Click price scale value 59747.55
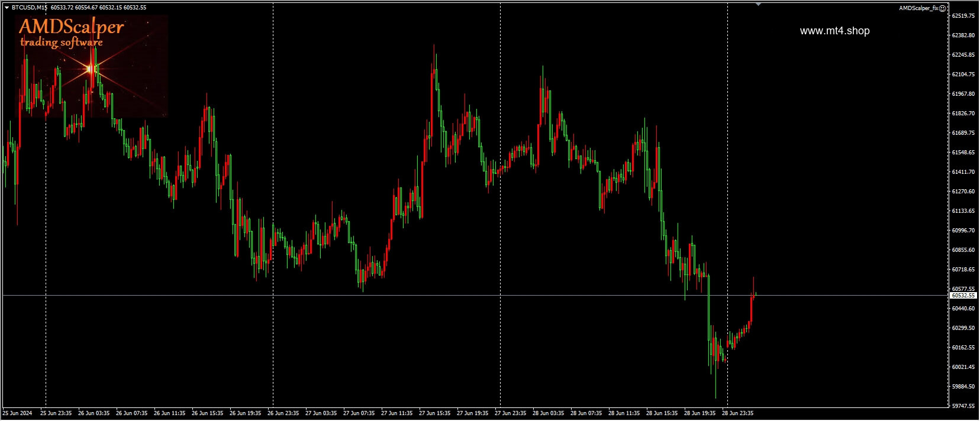 [x=963, y=406]
